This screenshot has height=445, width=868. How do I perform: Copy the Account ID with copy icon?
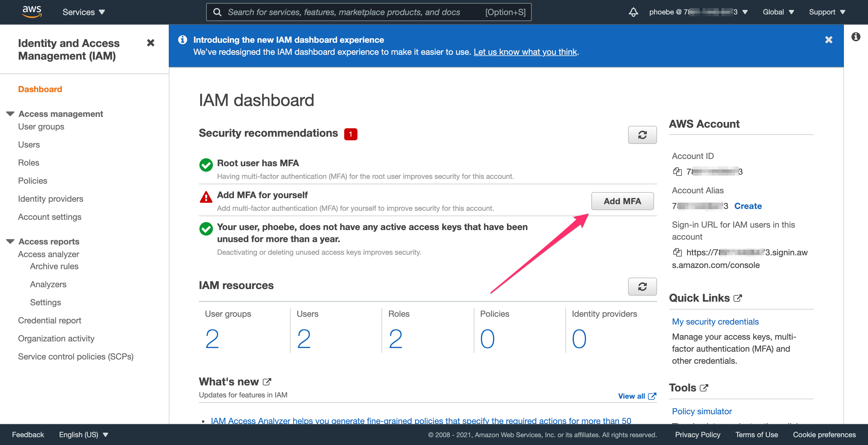[677, 171]
